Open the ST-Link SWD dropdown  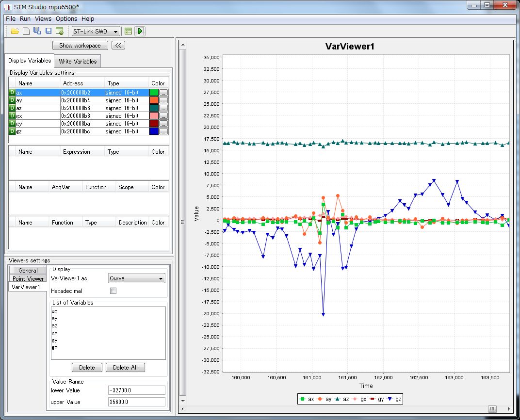(x=96, y=31)
